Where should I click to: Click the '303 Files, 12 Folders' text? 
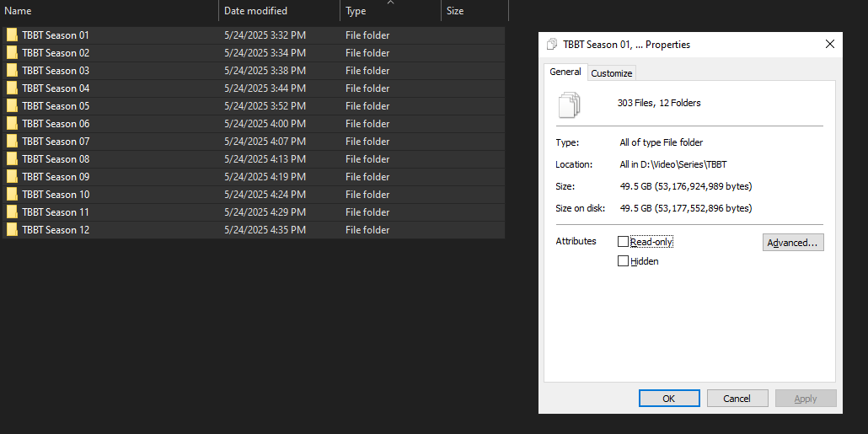pos(659,103)
